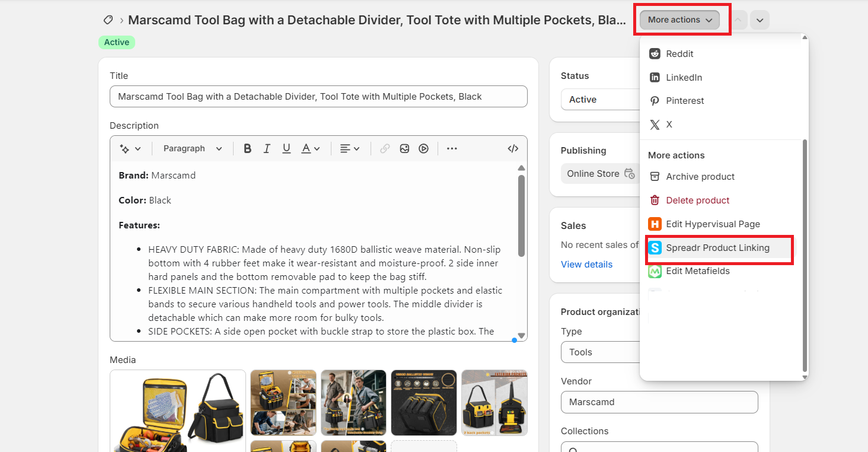Click the Vendor field containing Marscamd
Image resolution: width=868 pixels, height=452 pixels.
(x=659, y=402)
